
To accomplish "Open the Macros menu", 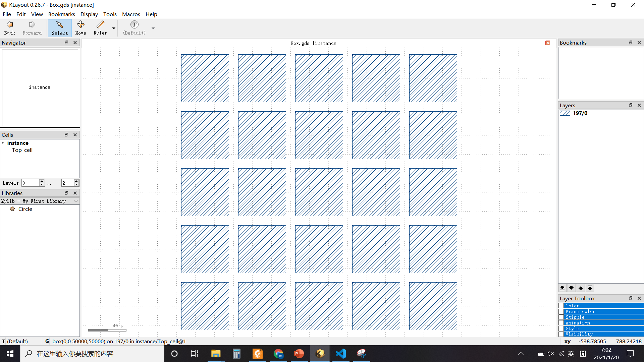I will (x=131, y=14).
